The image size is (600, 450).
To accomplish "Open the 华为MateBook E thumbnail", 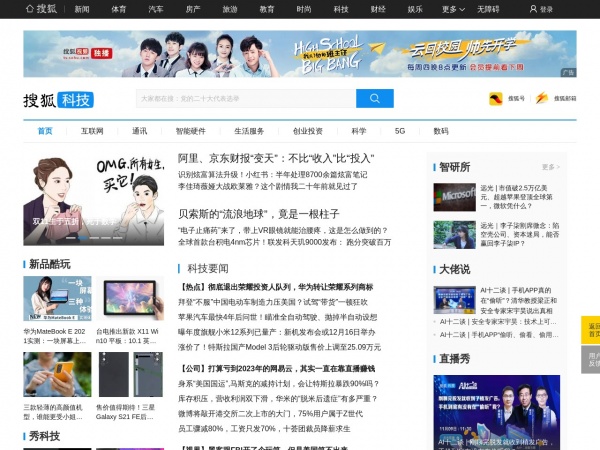I will point(58,298).
